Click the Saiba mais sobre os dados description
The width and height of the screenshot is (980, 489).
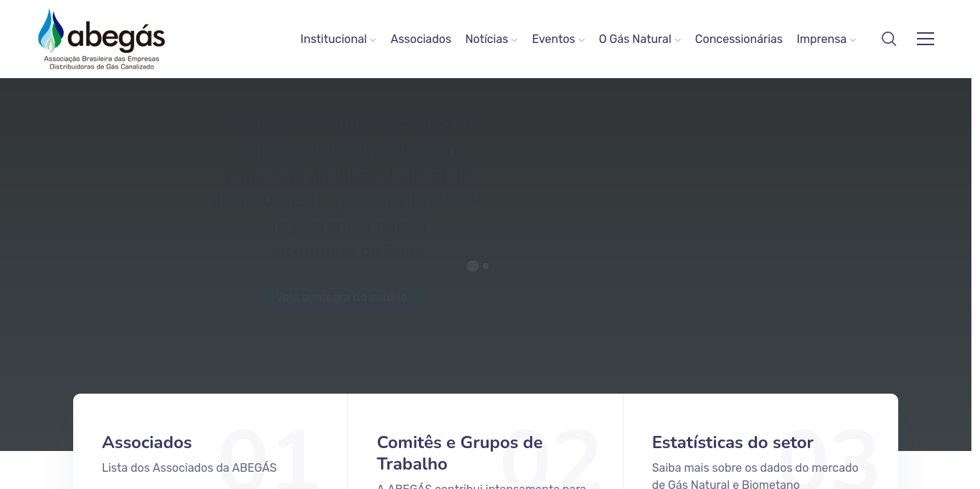755,475
